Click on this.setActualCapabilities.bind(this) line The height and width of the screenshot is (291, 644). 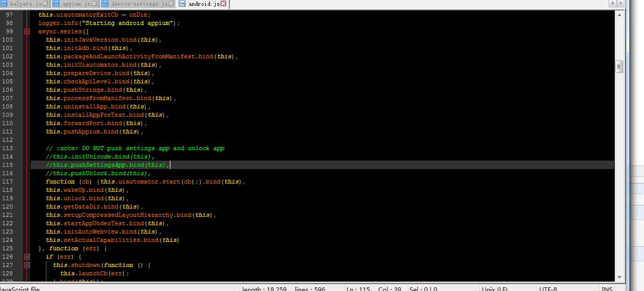click(113, 240)
